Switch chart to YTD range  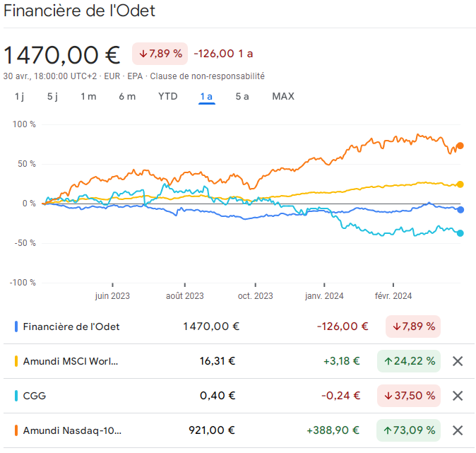pyautogui.click(x=167, y=96)
